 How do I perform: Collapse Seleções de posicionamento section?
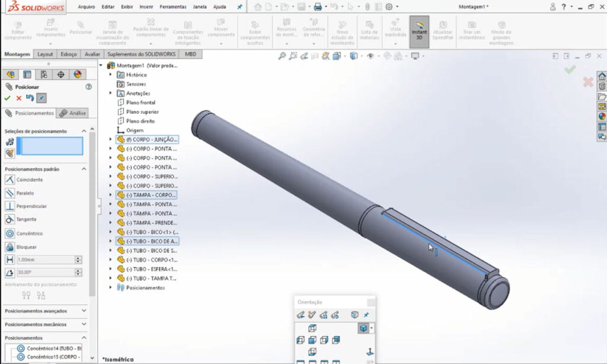click(x=84, y=131)
